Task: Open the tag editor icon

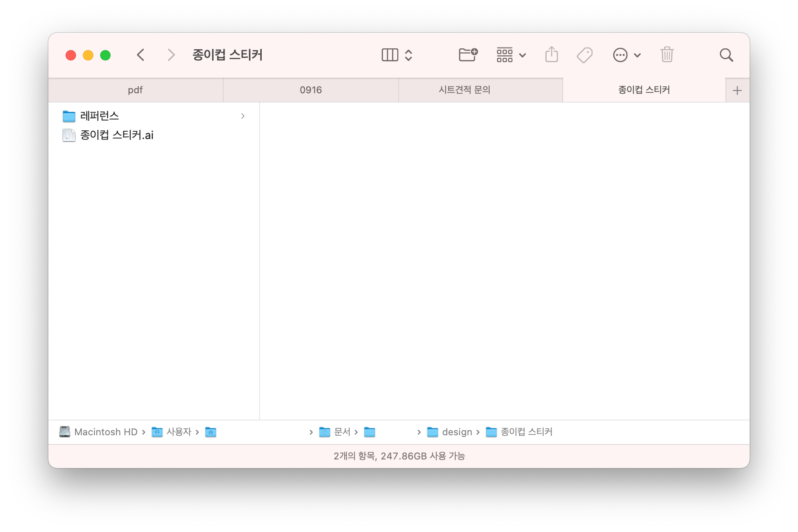Action: click(x=585, y=55)
